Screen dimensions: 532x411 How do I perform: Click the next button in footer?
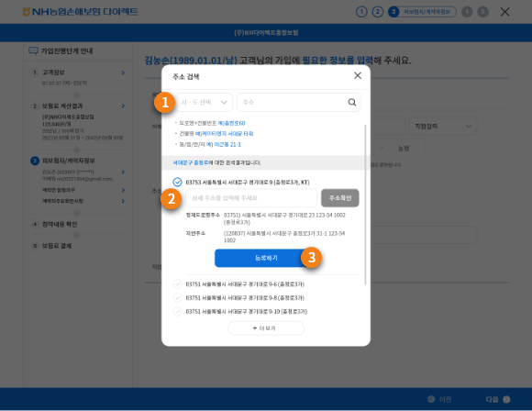[498, 399]
